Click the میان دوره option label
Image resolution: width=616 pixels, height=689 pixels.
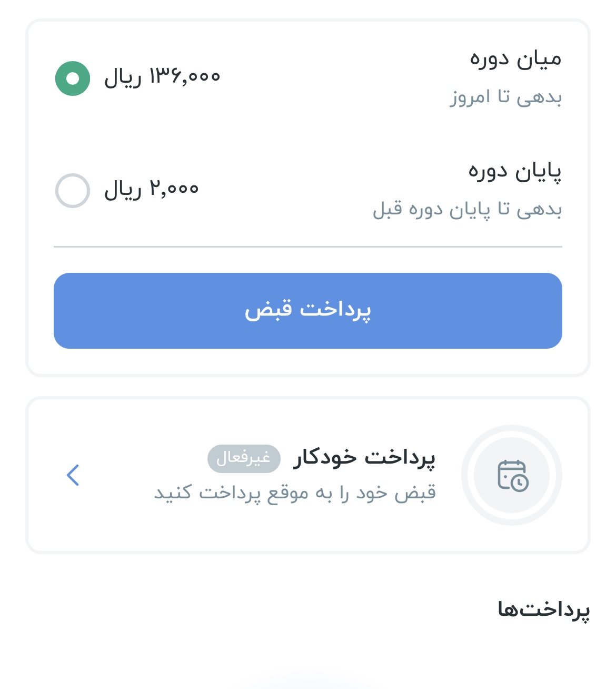pos(515,59)
